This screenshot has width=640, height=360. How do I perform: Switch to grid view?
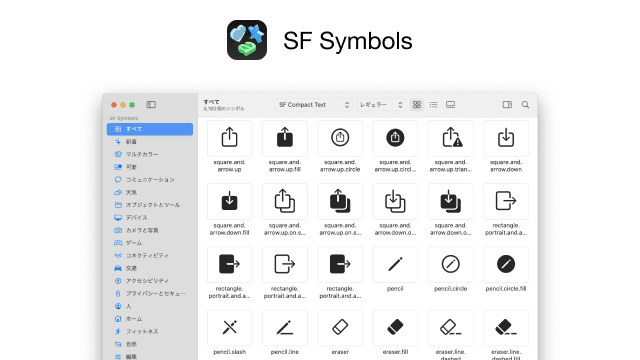click(417, 105)
